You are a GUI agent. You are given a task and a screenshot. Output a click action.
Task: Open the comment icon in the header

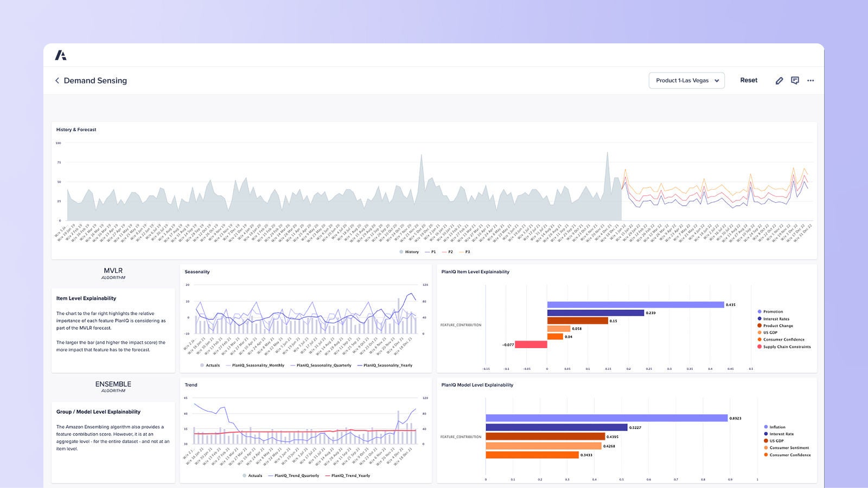point(795,80)
